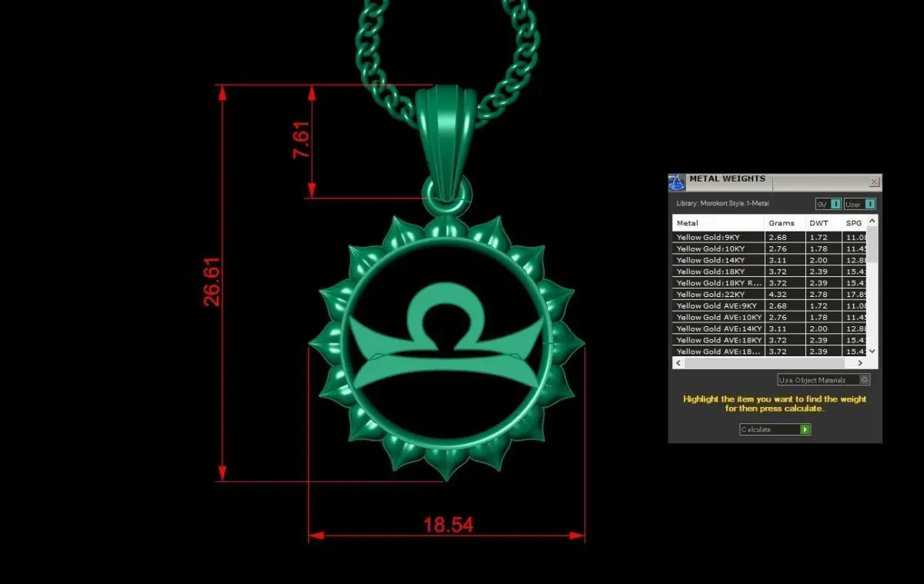Click the horizontal scroll-left arrow
This screenshot has width=924, height=584.
click(678, 362)
